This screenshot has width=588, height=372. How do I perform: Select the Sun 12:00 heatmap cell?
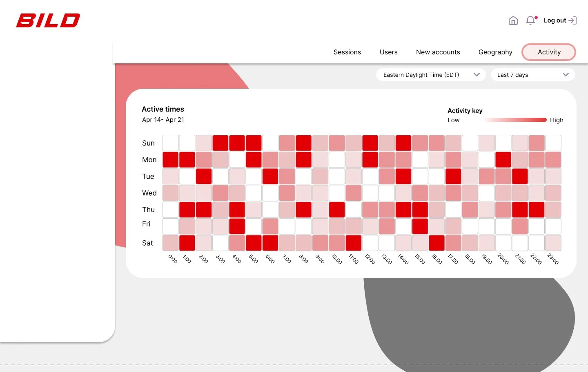(370, 143)
